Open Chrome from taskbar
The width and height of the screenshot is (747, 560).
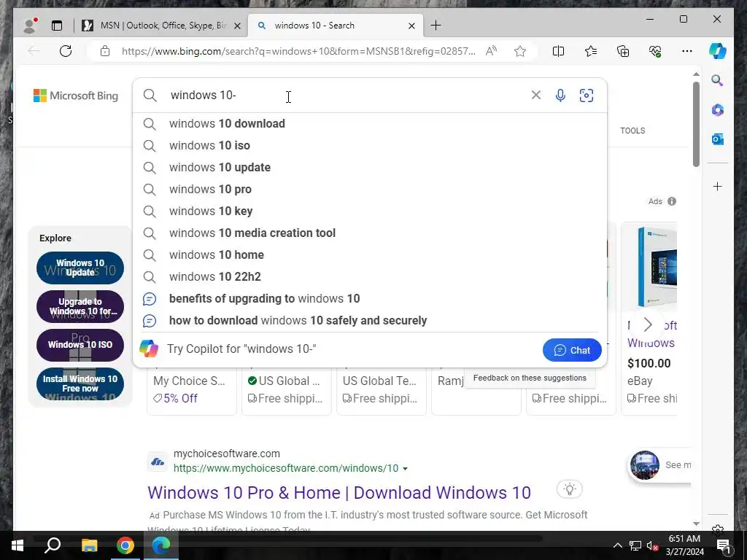pyautogui.click(x=125, y=545)
